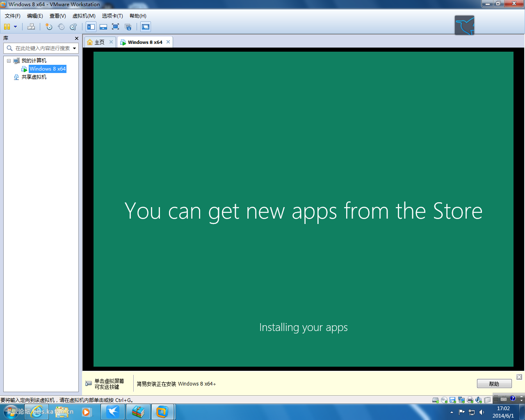The height and width of the screenshot is (420, 525).
Task: Click the pause virtual machine toolbar icon
Action: click(7, 27)
